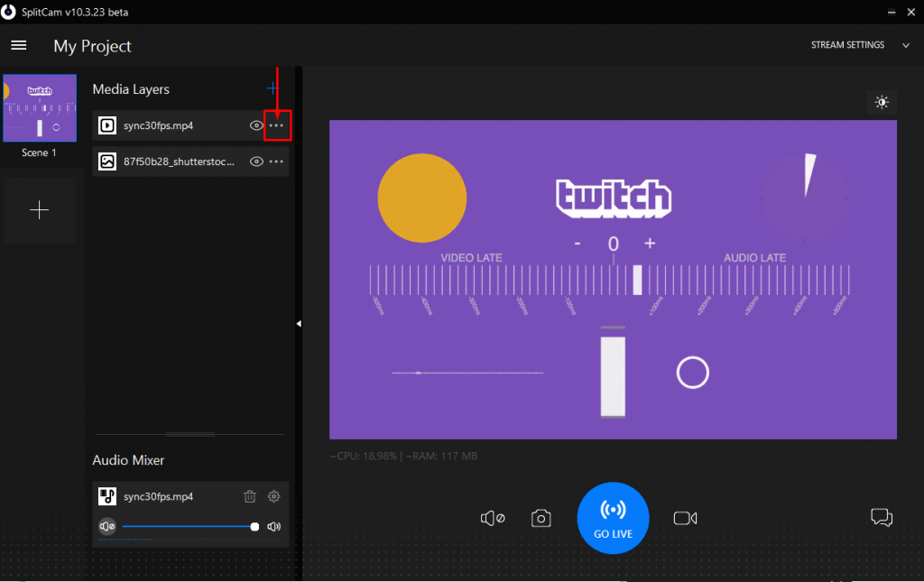Click the max volume speaker icon
924x582 pixels.
pyautogui.click(x=274, y=527)
